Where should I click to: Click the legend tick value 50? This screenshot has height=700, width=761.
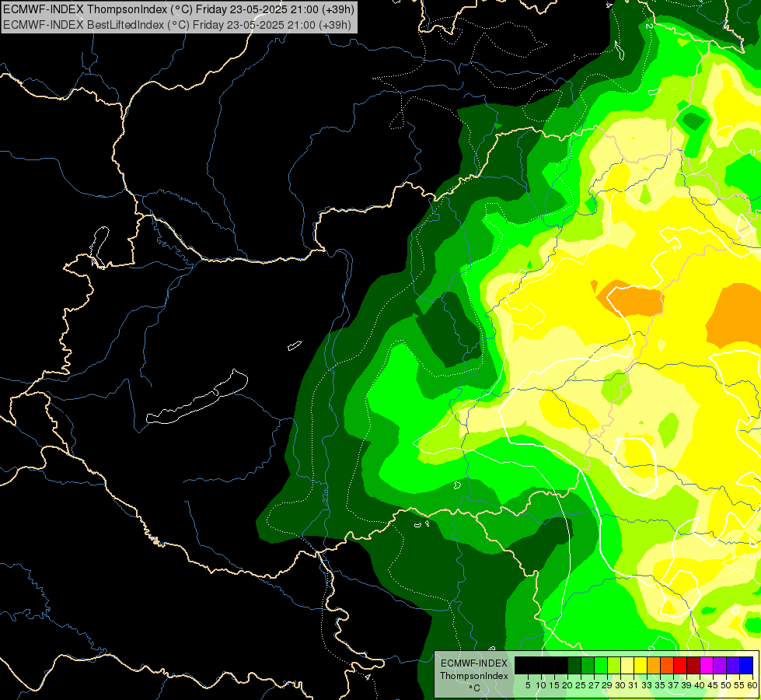[x=726, y=685]
